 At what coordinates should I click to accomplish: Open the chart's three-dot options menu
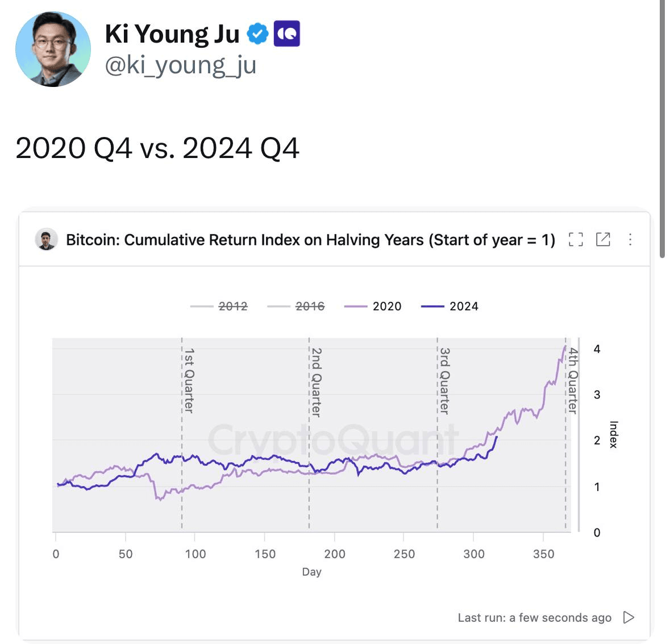[630, 240]
